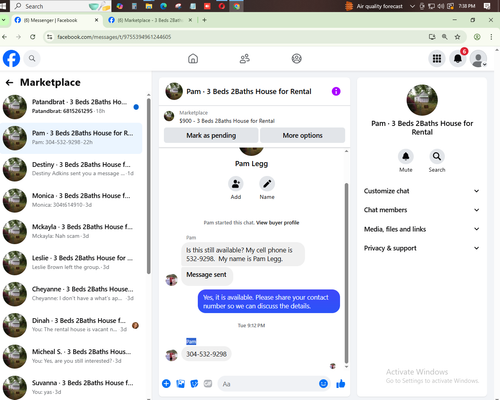Open the Facebook search magnifier
Screen dimensions: 500x400
pyautogui.click(x=32, y=59)
